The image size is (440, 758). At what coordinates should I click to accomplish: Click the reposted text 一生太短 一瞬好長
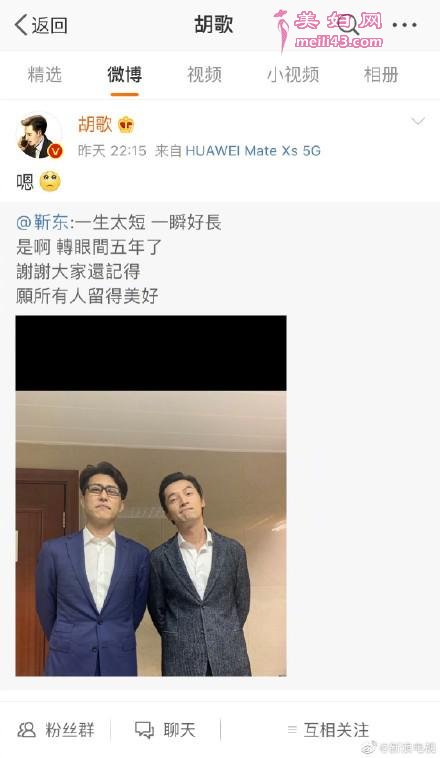coord(147,222)
